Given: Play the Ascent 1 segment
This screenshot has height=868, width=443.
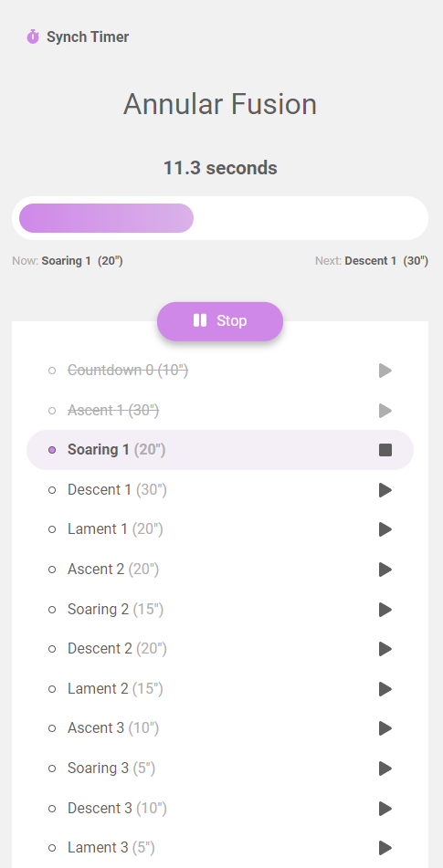Looking at the screenshot, I should pos(385,410).
